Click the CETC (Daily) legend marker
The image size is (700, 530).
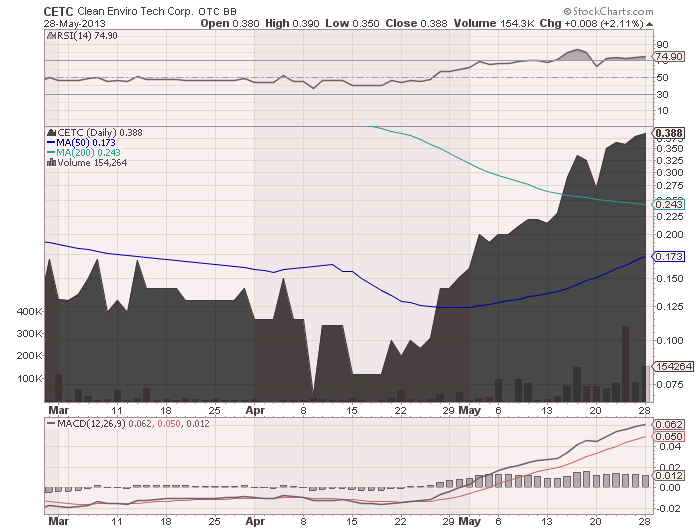click(x=52, y=132)
